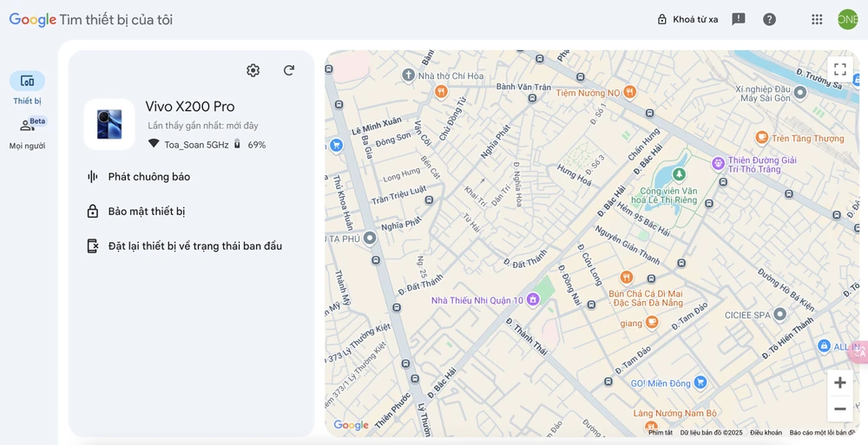The image size is (868, 445).
Task: Click the Nhà thờ Chí Hòa church marker
Action: point(408,75)
